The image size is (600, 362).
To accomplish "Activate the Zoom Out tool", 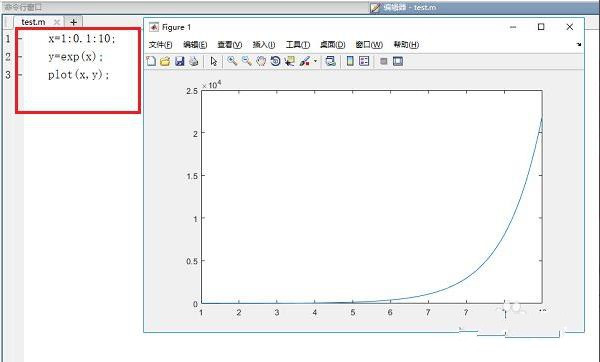I will click(x=246, y=61).
